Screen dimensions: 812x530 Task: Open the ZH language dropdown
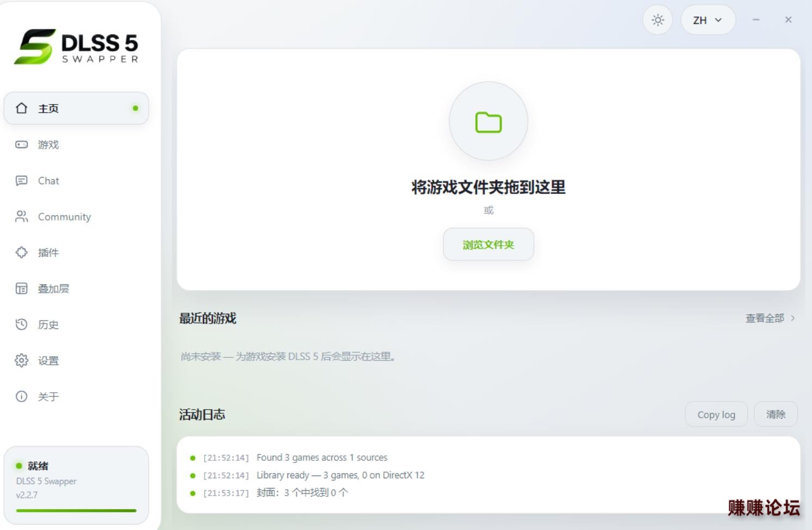(708, 20)
